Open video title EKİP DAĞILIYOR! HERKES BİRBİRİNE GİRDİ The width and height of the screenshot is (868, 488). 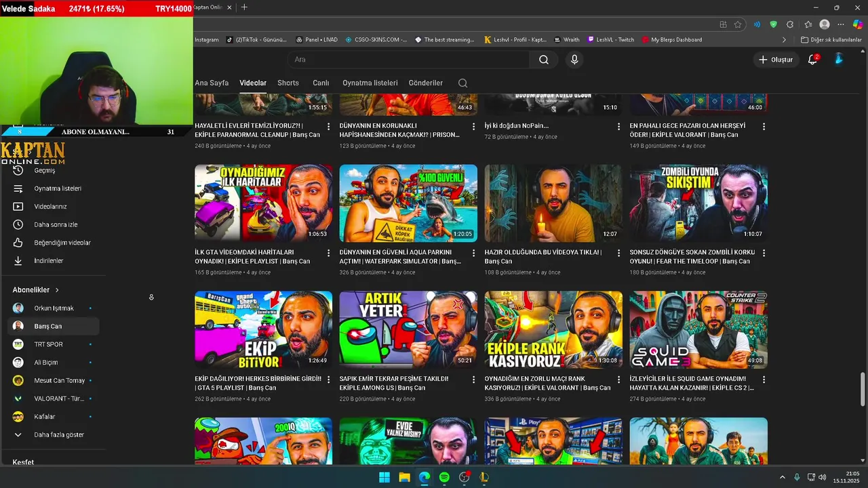258,383
